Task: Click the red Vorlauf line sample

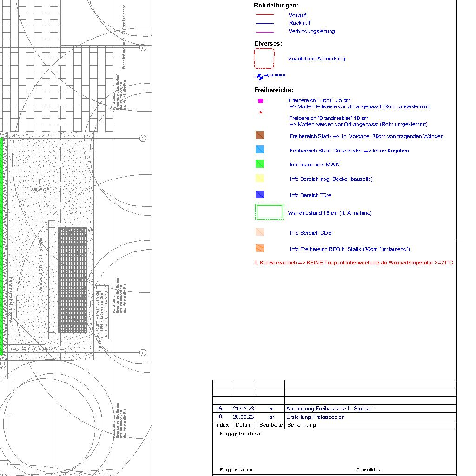Action: click(265, 15)
